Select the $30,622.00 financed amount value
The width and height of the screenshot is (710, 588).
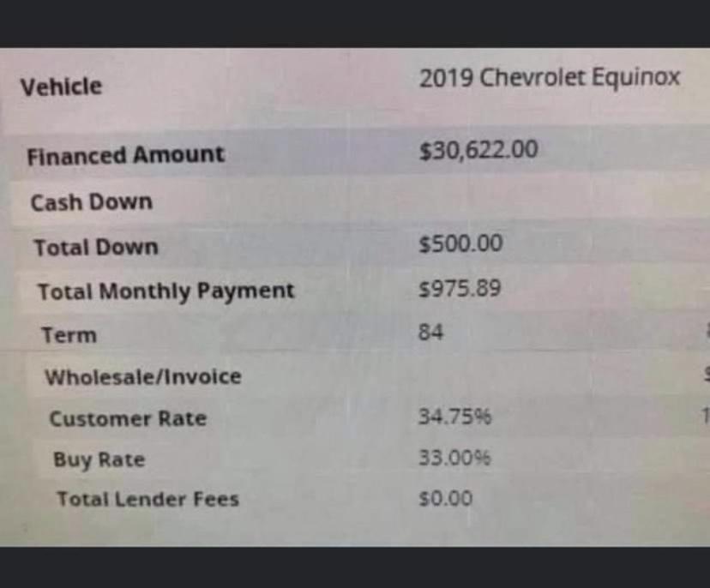(x=478, y=150)
